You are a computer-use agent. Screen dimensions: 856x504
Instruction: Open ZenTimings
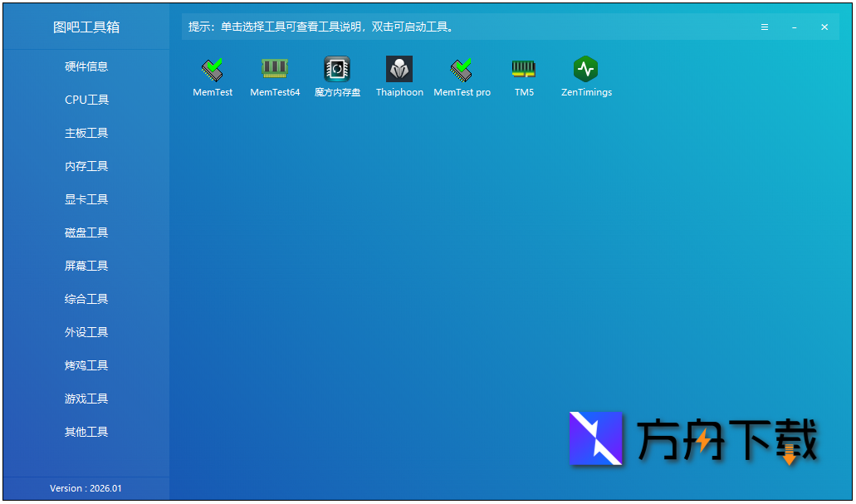[586, 75]
